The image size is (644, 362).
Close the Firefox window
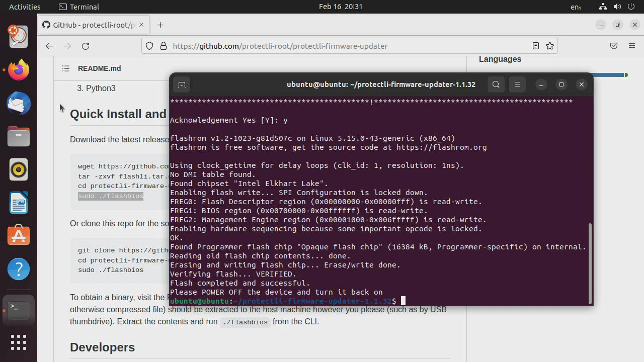click(635, 25)
